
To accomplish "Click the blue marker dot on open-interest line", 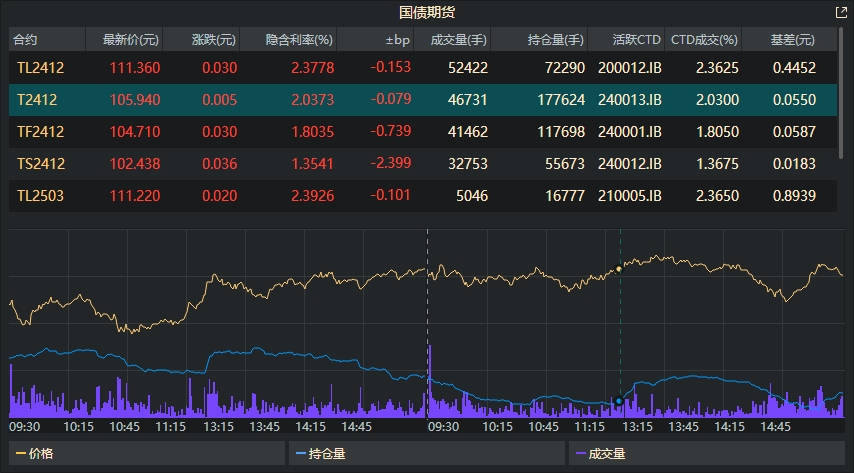I will click(x=619, y=401).
